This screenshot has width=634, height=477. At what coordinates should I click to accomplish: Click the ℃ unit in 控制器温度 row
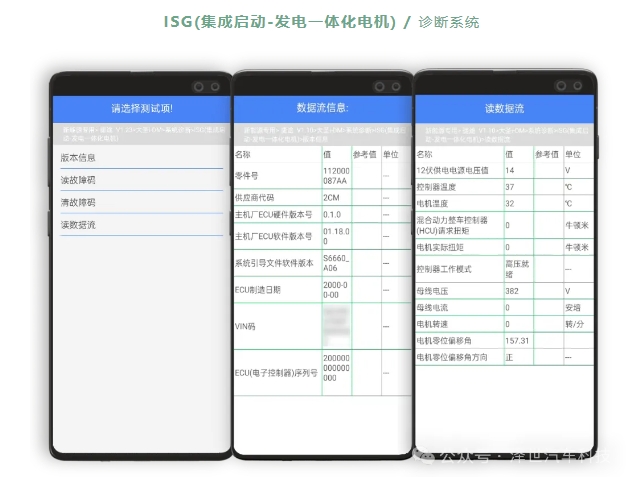coord(568,187)
